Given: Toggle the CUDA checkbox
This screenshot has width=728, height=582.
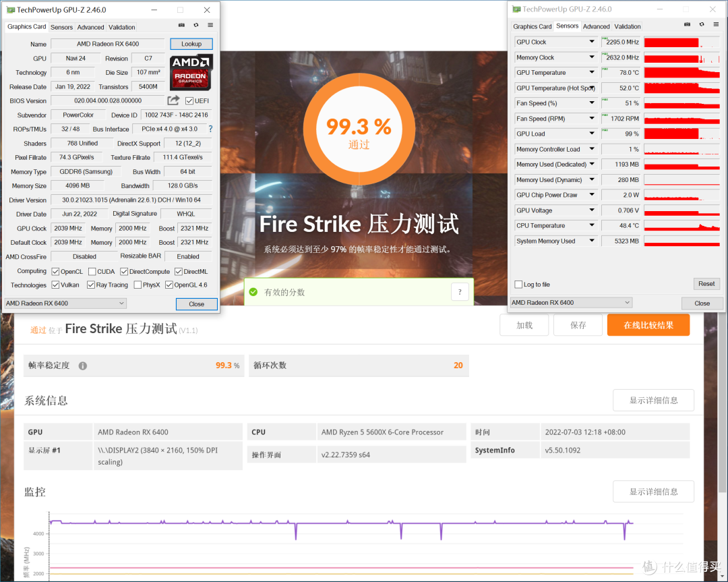Looking at the screenshot, I should click(x=92, y=271).
